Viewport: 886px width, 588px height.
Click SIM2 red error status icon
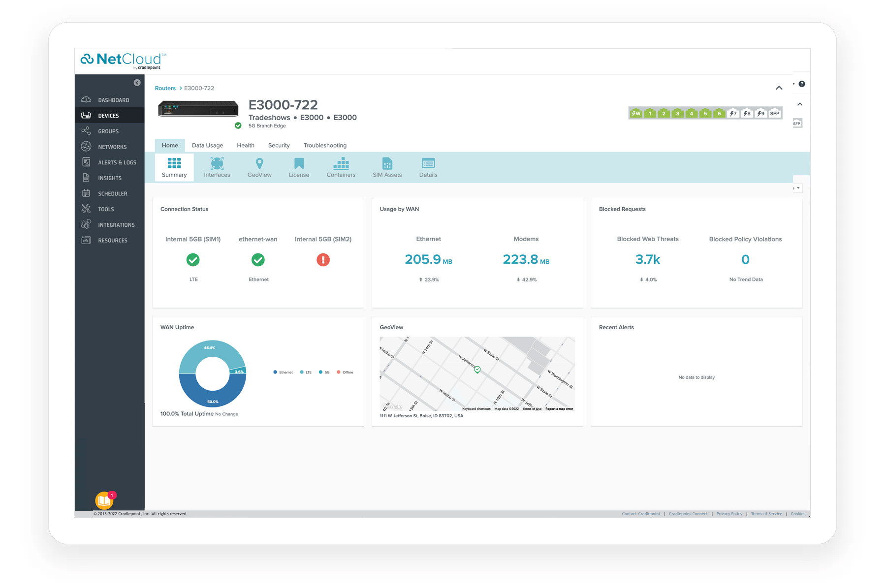point(323,260)
